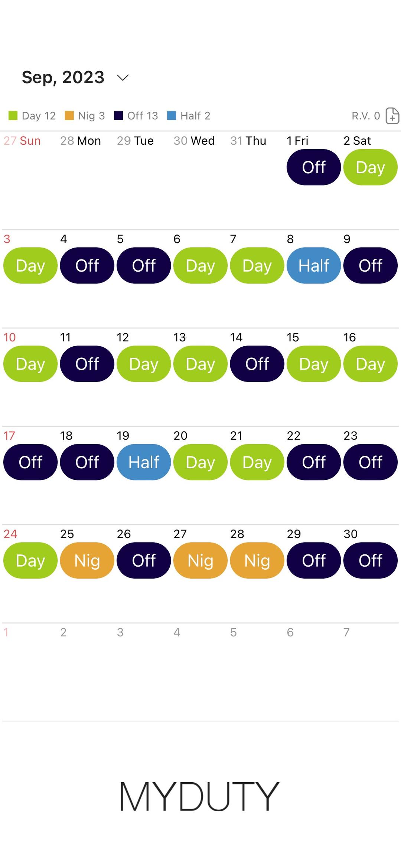This screenshot has height=868, width=401.
Task: Select the Off shift on Friday 1
Action: coord(314,167)
